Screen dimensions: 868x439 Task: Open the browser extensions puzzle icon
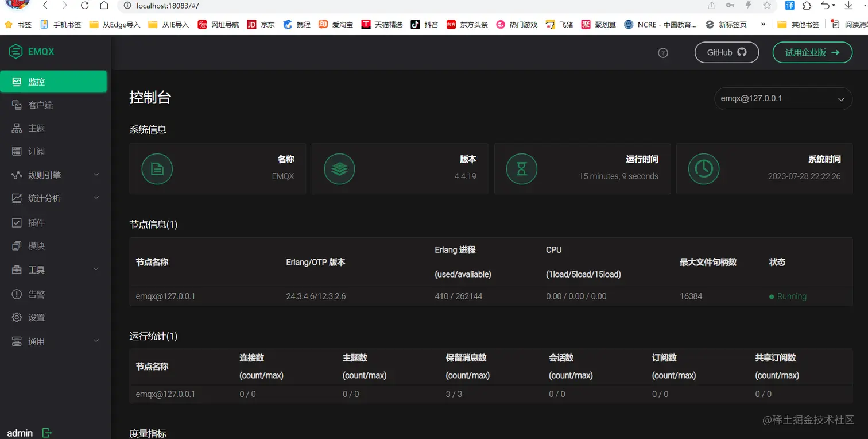tap(807, 5)
